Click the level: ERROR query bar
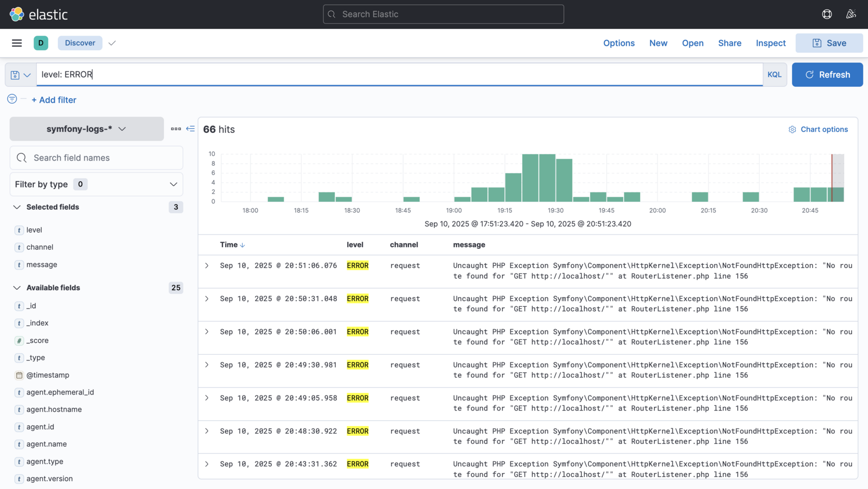Image resolution: width=868 pixels, height=489 pixels. pos(399,75)
